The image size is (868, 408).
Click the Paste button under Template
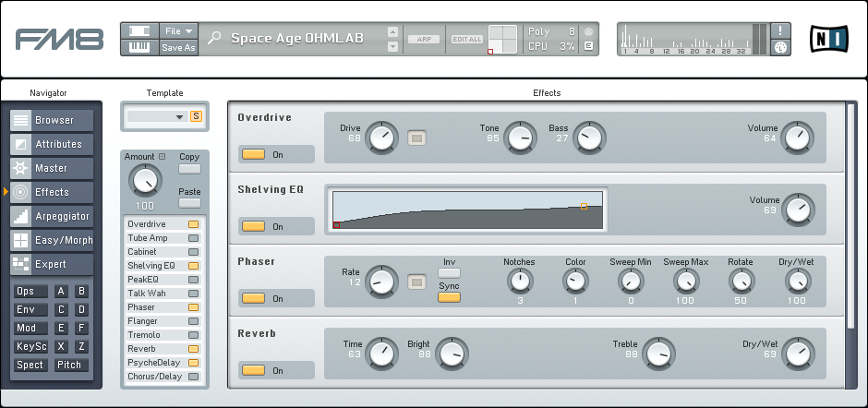coord(189,203)
